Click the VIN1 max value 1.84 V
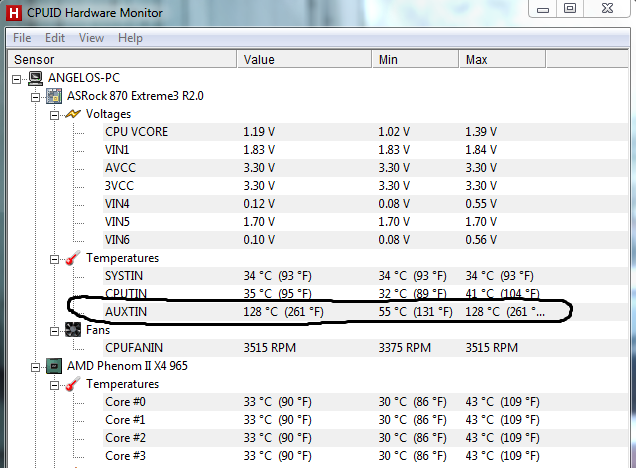The height and width of the screenshot is (468, 636). 481,150
